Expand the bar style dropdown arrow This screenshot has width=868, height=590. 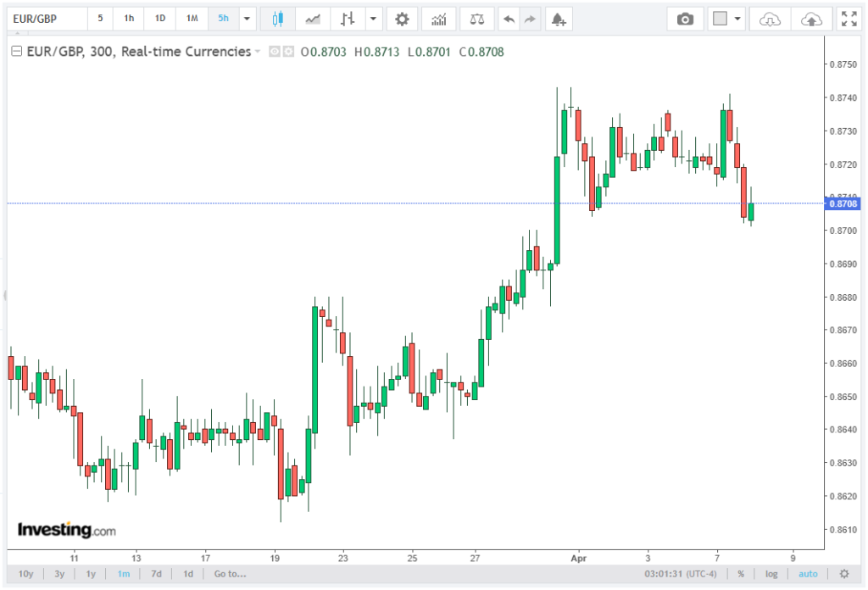pos(373,19)
